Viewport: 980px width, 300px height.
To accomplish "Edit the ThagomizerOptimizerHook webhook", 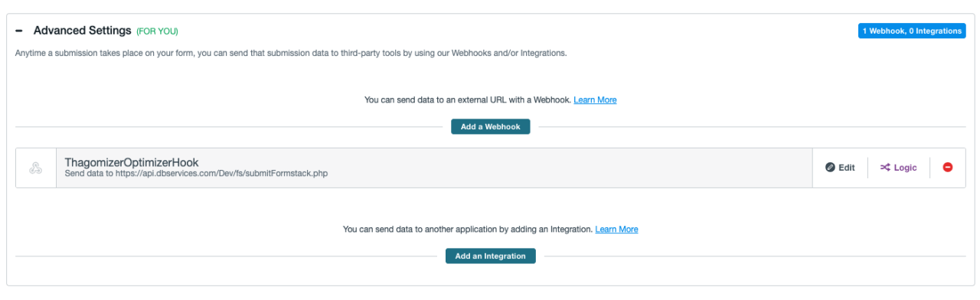I will click(x=840, y=168).
